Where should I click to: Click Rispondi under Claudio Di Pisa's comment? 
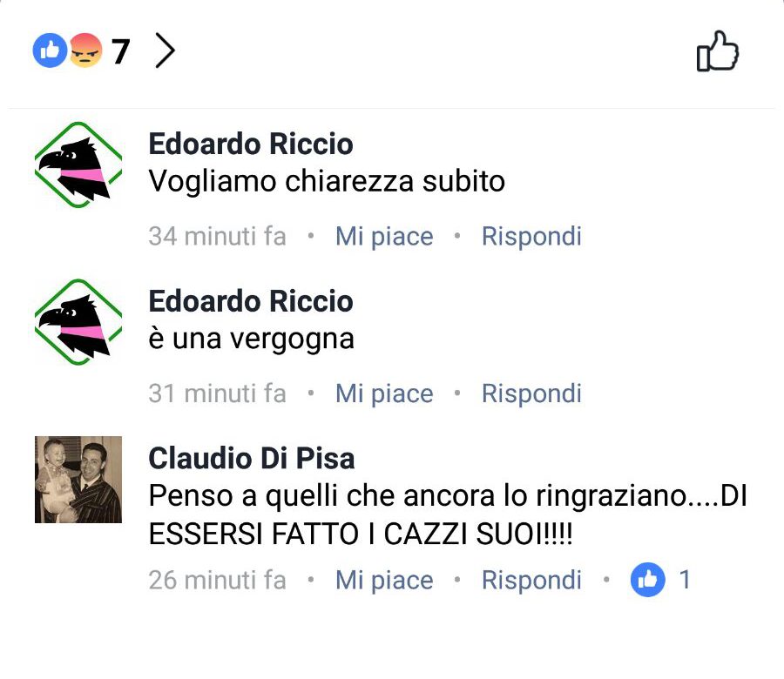coord(531,581)
